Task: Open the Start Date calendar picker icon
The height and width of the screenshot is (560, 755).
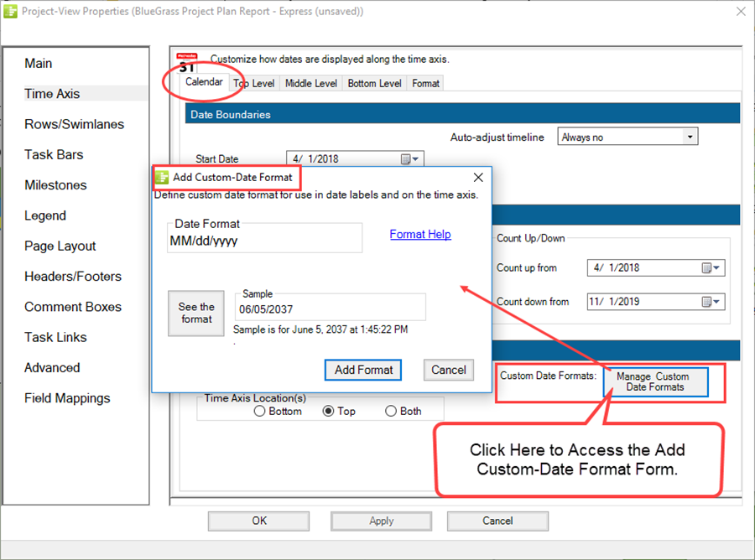Action: click(406, 158)
